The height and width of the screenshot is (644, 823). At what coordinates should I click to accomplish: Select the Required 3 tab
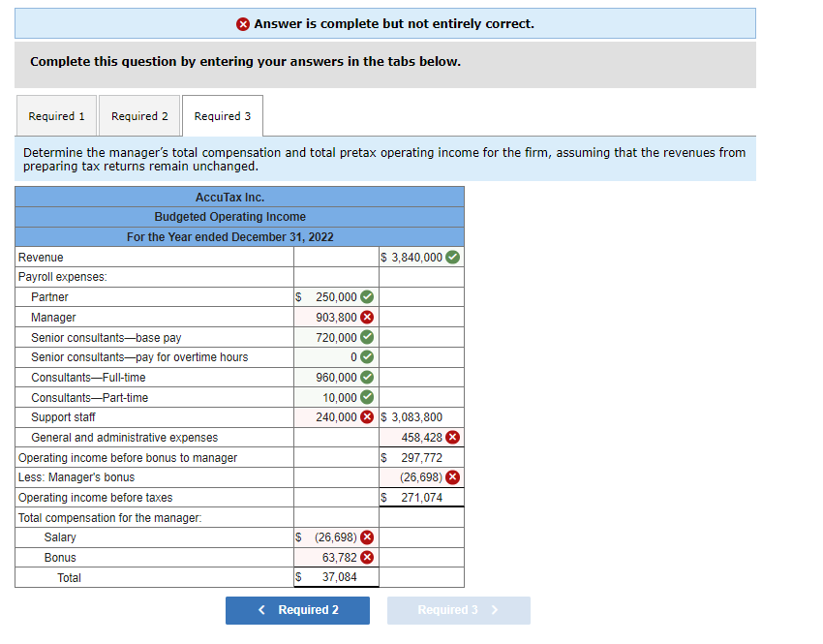coord(223,115)
